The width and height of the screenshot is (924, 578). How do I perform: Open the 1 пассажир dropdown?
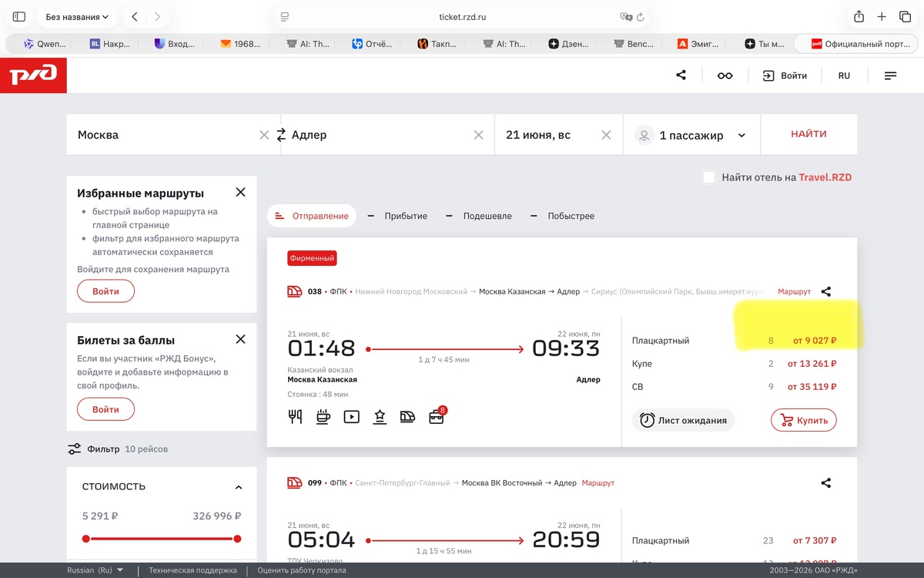point(691,135)
